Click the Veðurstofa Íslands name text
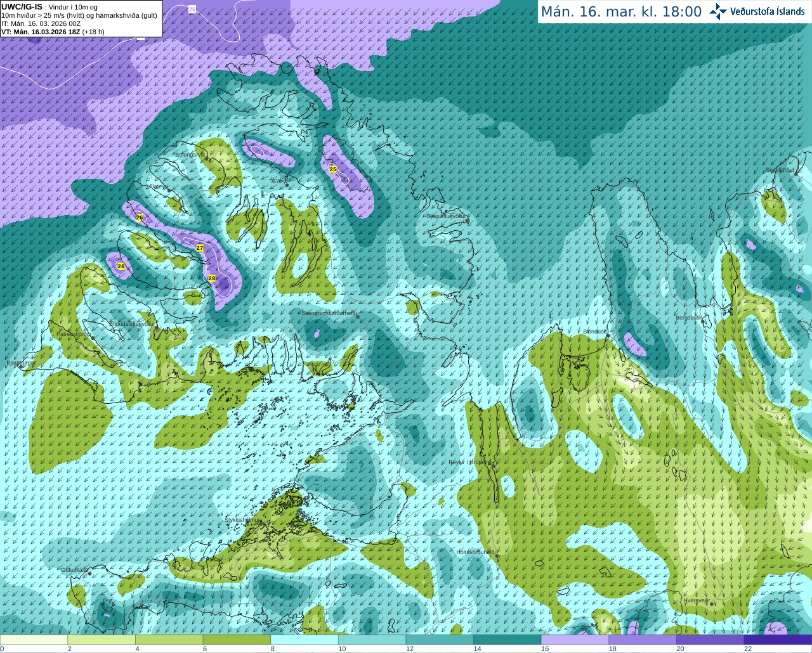 768,11
